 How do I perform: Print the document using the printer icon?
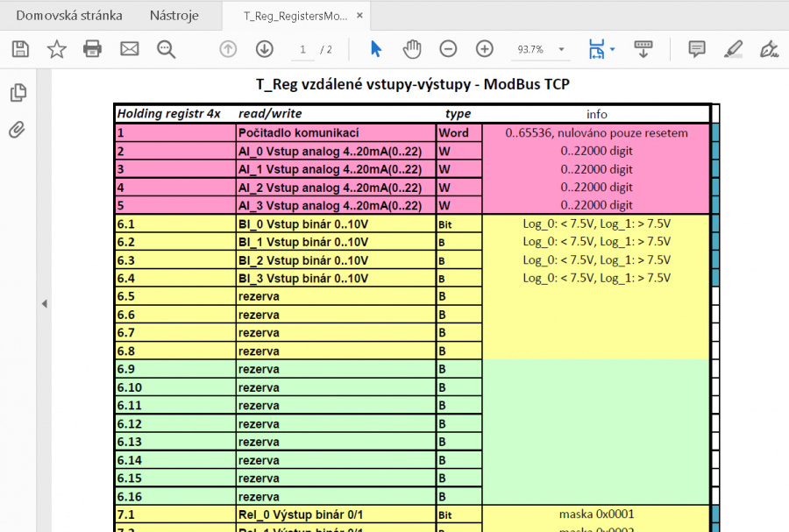pyautogui.click(x=93, y=49)
